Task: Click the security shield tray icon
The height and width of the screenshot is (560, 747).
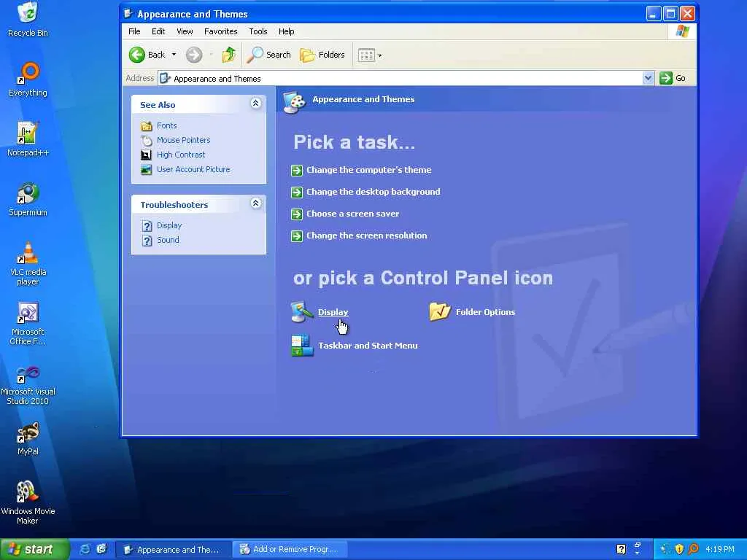Action: [679, 549]
